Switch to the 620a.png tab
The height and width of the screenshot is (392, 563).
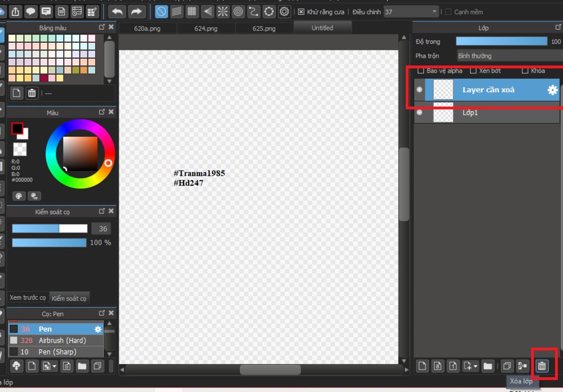tap(147, 29)
